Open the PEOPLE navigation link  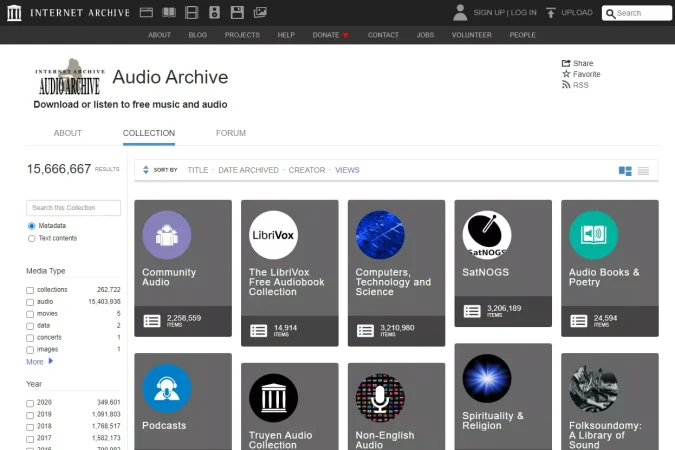523,35
